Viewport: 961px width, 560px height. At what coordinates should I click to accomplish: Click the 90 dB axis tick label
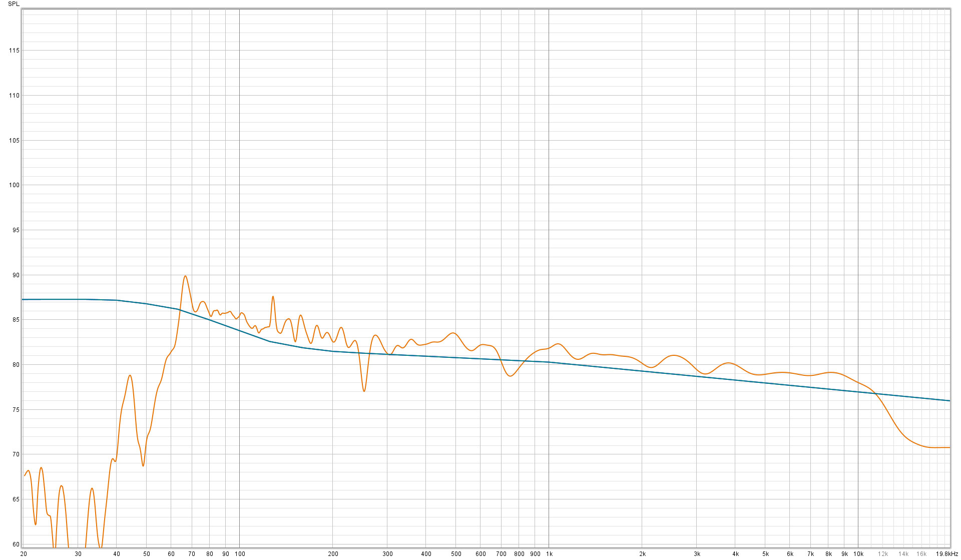tap(16, 275)
